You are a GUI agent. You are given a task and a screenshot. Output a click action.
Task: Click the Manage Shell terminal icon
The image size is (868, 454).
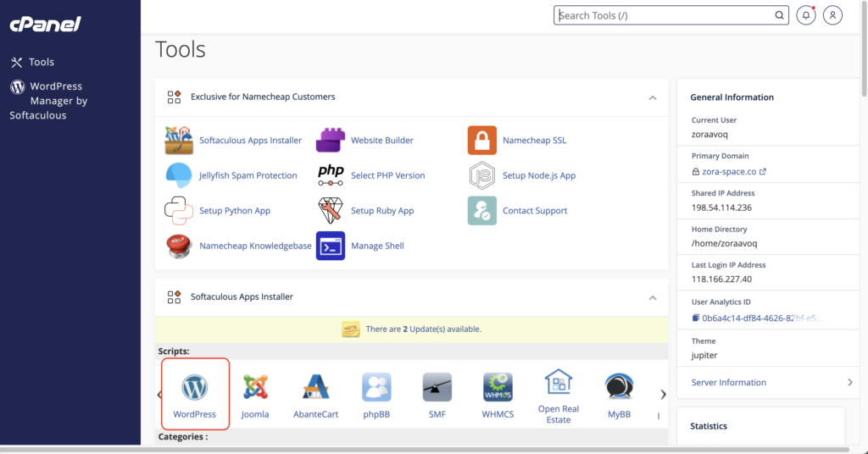click(x=331, y=246)
